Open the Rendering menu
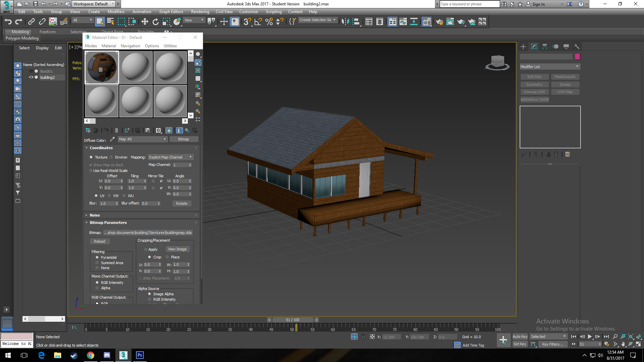This screenshot has width=644, height=362. point(200,12)
